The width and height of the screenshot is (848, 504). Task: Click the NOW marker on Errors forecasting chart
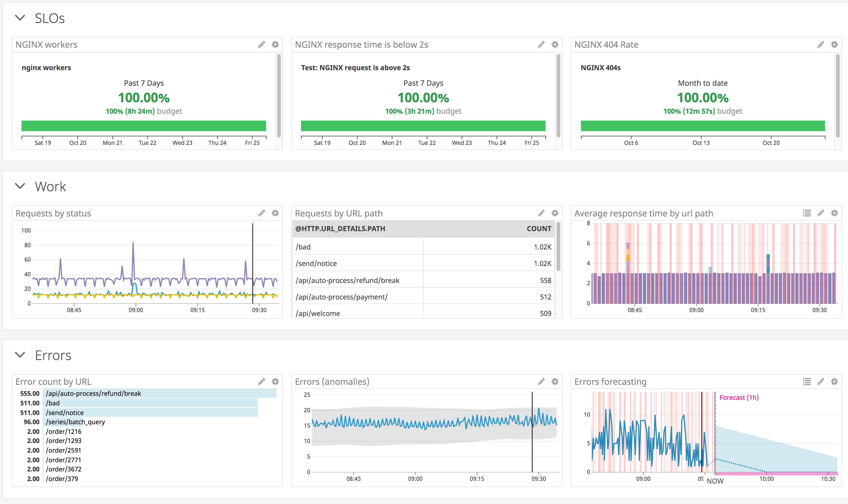click(716, 481)
